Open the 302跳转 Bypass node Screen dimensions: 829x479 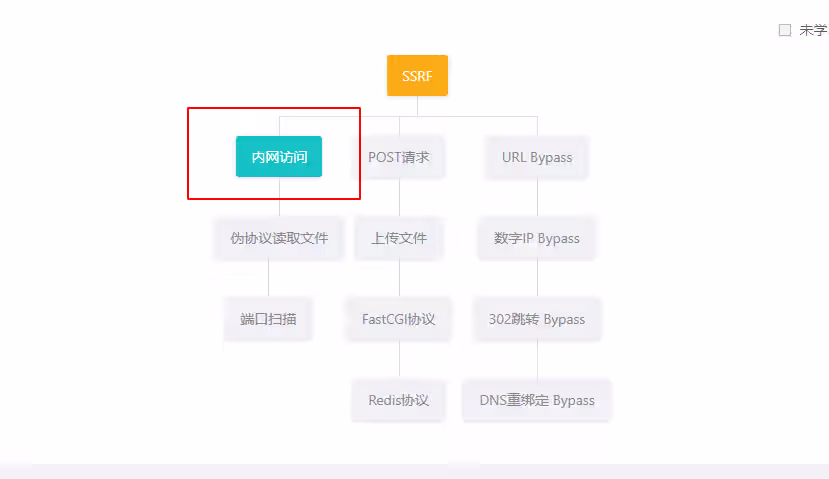click(537, 319)
